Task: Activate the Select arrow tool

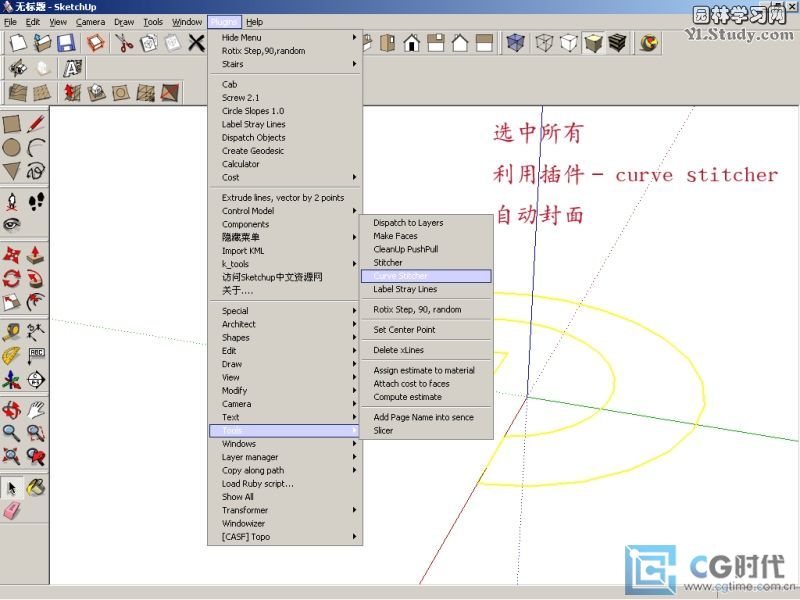Action: tap(12, 488)
